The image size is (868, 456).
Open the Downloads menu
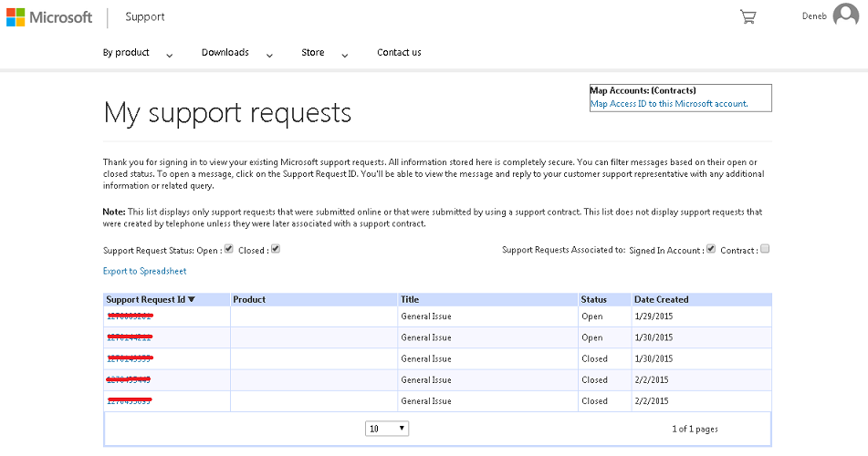pos(225,53)
